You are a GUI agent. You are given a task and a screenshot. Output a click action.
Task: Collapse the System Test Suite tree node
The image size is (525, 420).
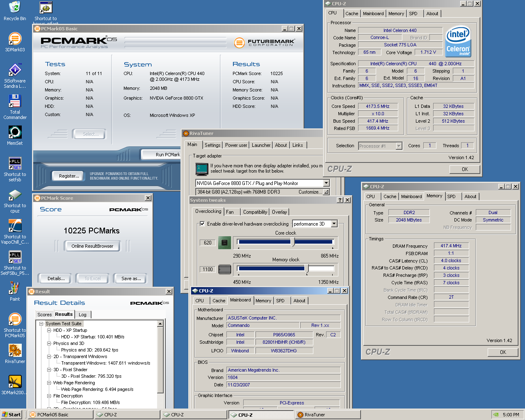point(41,324)
